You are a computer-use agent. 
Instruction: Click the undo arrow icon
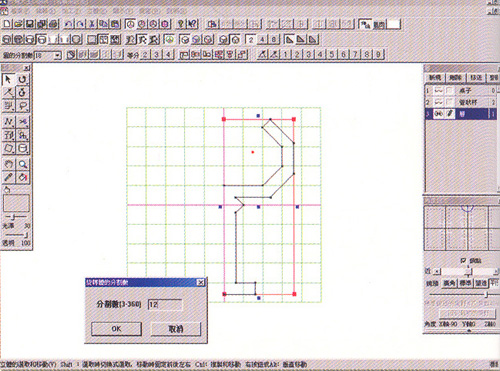tap(69, 24)
